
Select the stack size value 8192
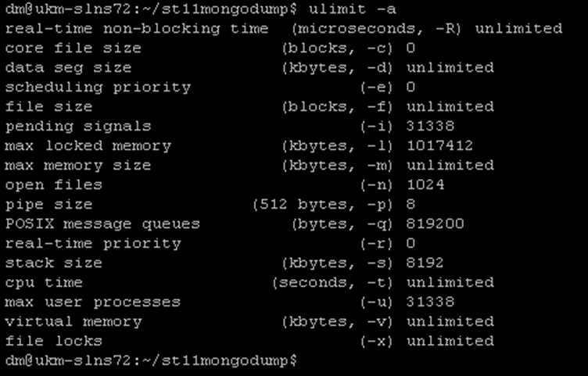tap(425, 263)
